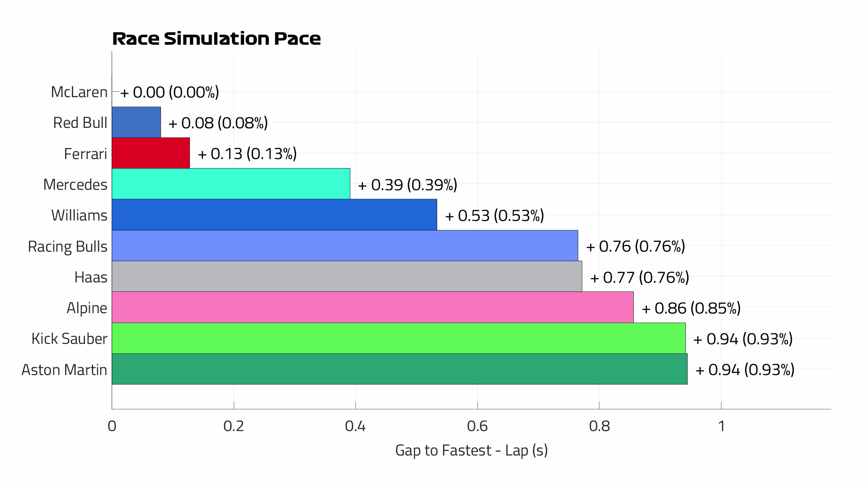Viewport: 868px width, 488px height.
Task: Click the Race Simulation Pace title
Action: [217, 38]
